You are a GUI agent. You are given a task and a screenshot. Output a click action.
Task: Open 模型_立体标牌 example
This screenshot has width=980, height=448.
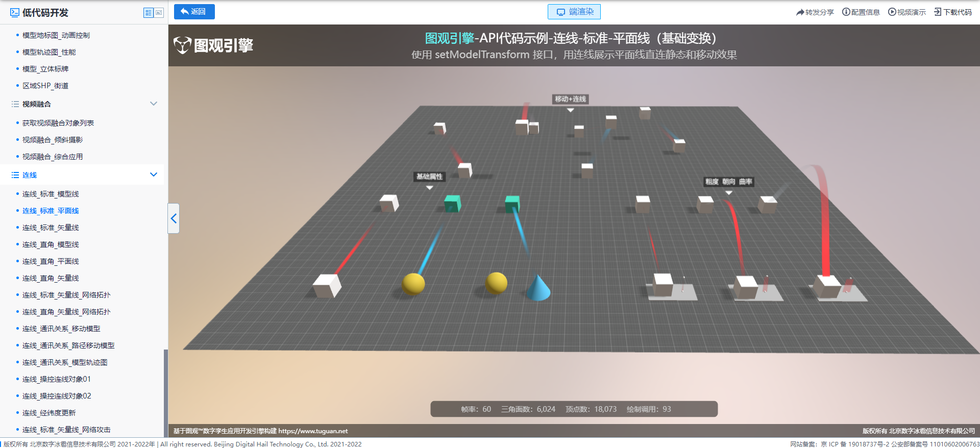coord(45,69)
